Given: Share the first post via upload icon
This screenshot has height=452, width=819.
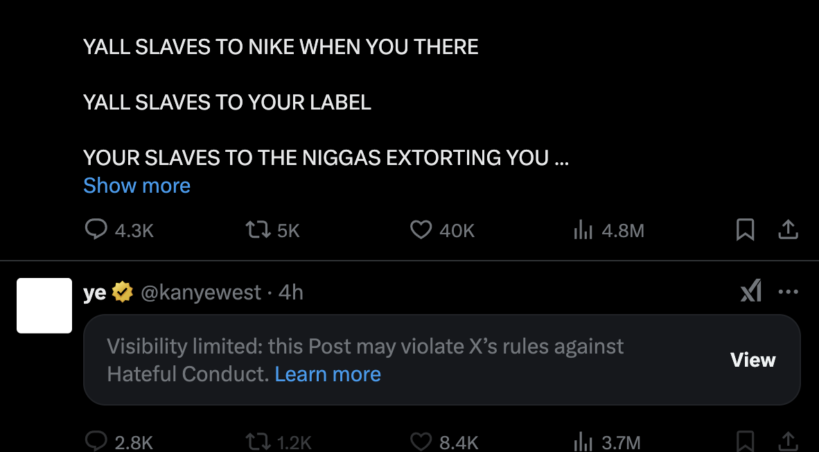Looking at the screenshot, I should (x=788, y=230).
